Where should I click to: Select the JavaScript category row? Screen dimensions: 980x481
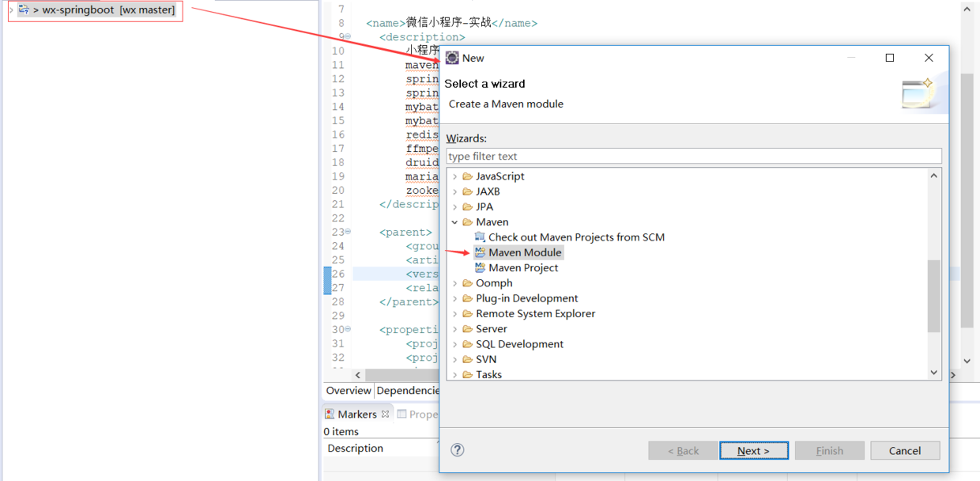click(499, 176)
